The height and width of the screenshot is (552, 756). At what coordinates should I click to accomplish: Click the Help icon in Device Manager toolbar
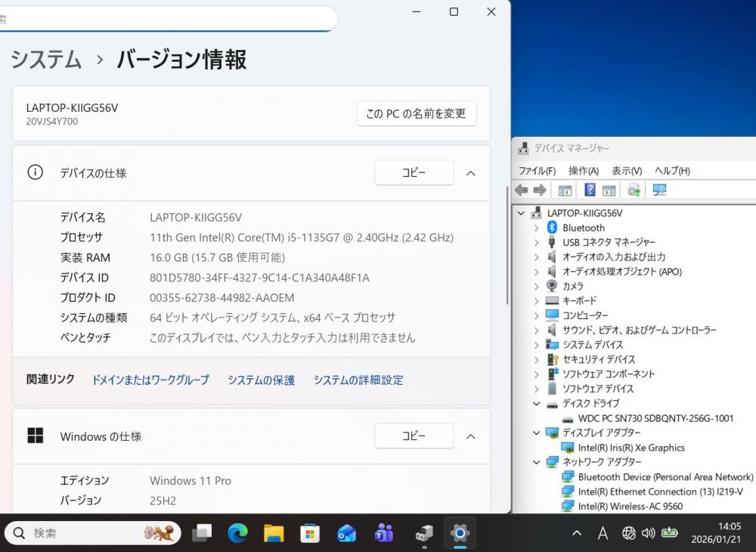[590, 191]
